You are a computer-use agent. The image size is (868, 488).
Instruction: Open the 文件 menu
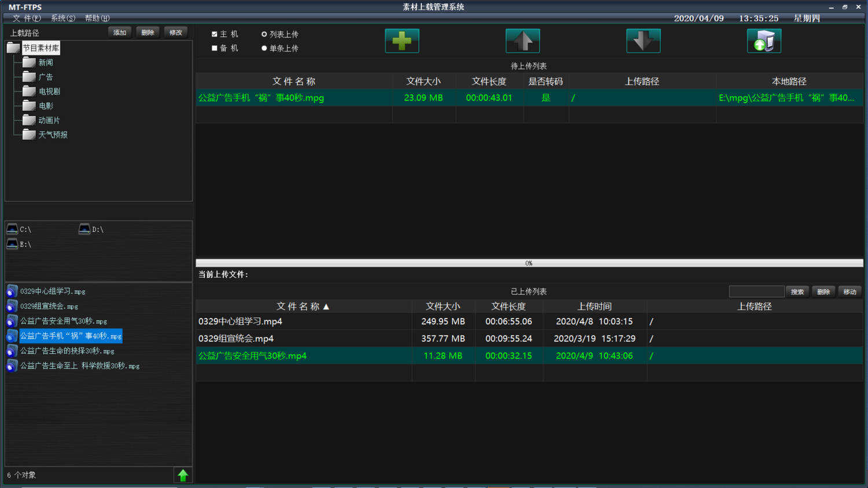(x=26, y=18)
